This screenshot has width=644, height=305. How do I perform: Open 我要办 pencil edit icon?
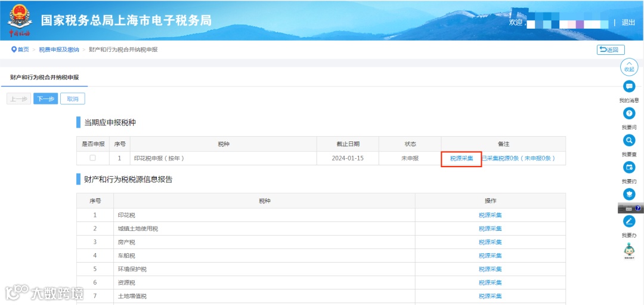click(x=629, y=221)
